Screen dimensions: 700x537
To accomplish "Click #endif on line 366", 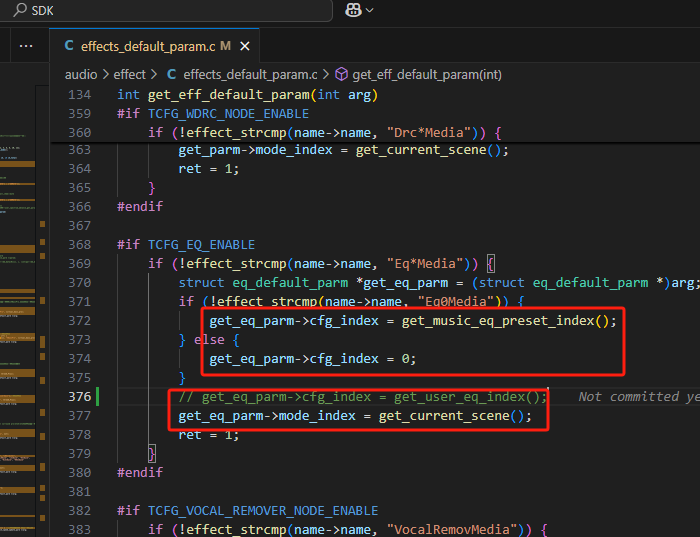I will [x=140, y=207].
